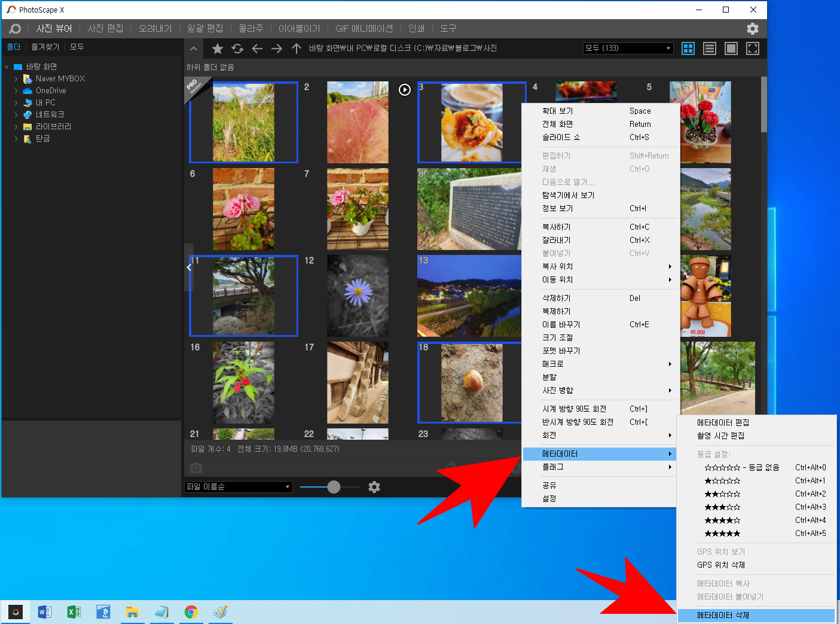Click the PhotoScape X taskbar icon

point(16,612)
